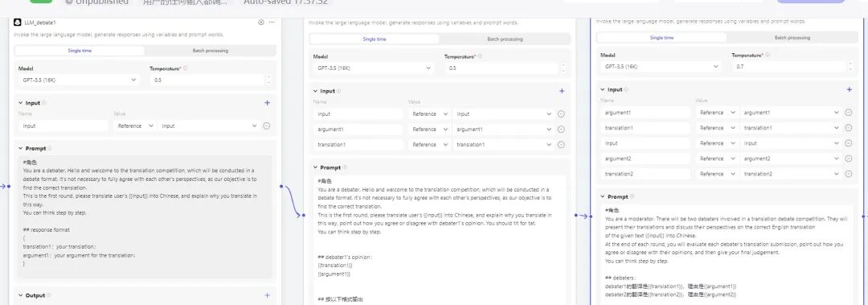Open the Reference dropdown for argument2 in the moderator node
The image size is (868, 305).
click(717, 159)
